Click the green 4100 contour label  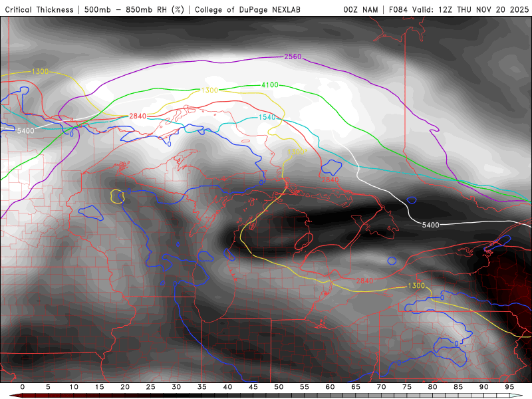point(270,85)
